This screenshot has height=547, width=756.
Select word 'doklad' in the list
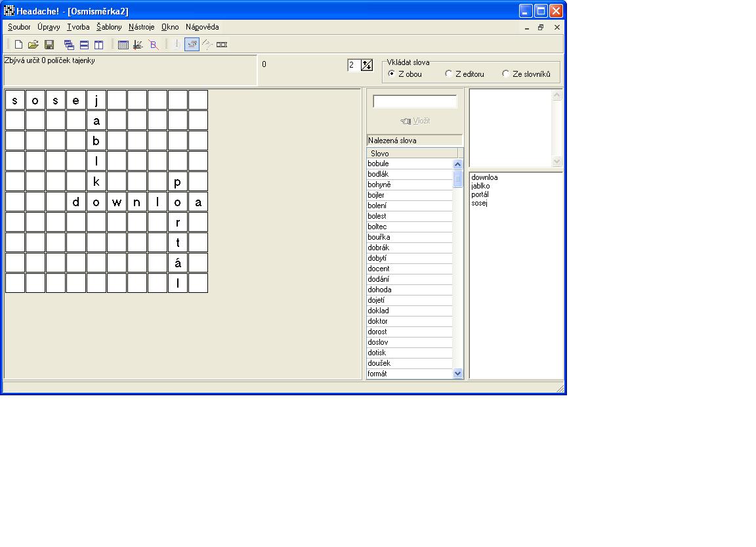click(409, 311)
